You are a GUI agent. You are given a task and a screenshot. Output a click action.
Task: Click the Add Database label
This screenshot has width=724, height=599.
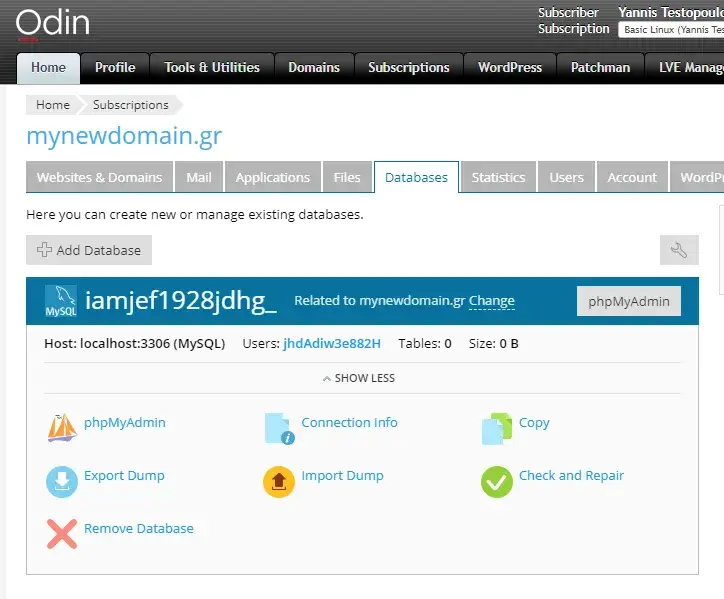point(98,250)
